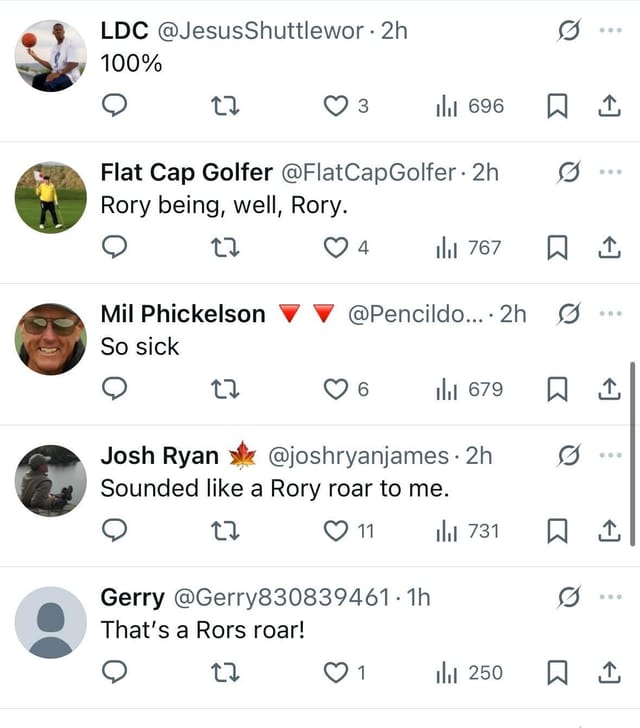Reply to LDC's "100%" tweet
The width and height of the screenshot is (640, 728).
[x=115, y=106]
